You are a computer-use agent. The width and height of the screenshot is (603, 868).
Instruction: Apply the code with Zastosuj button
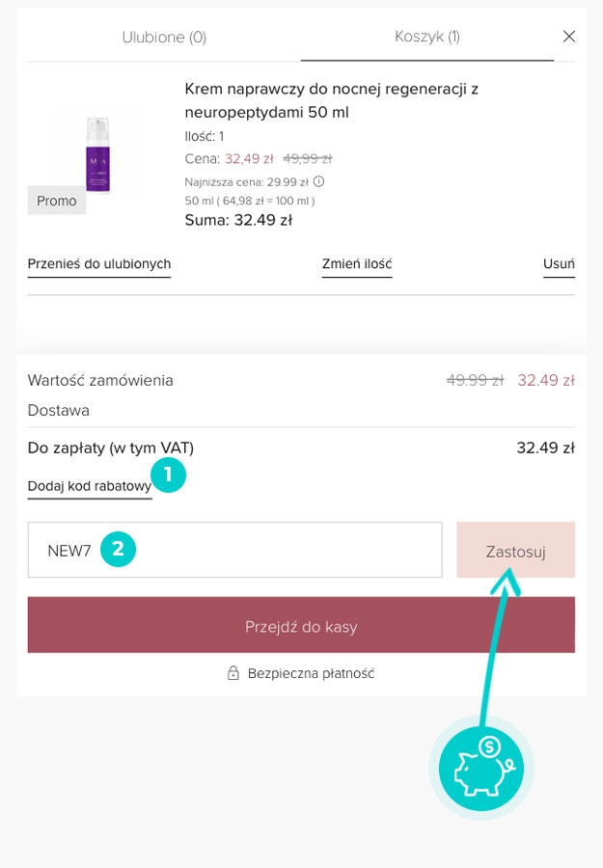click(x=515, y=551)
